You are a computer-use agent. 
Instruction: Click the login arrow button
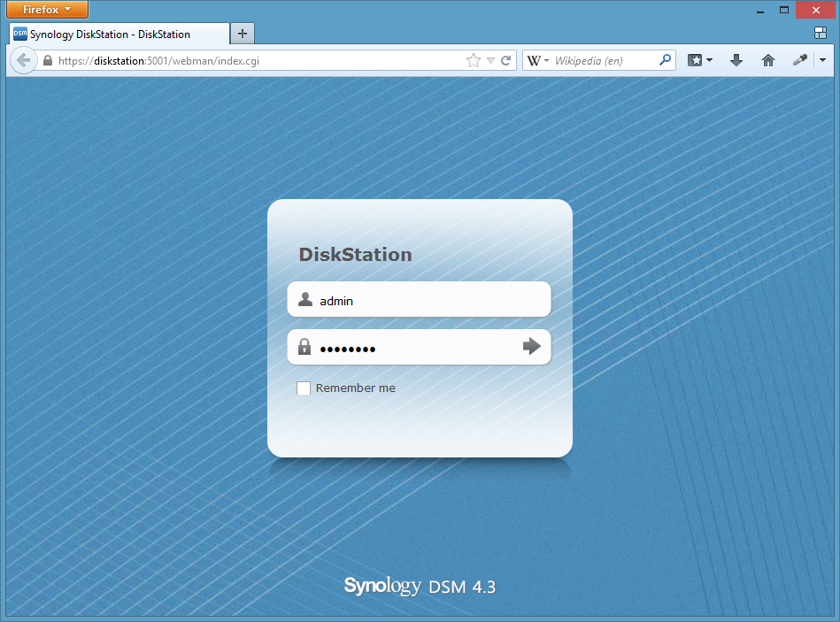pos(531,346)
